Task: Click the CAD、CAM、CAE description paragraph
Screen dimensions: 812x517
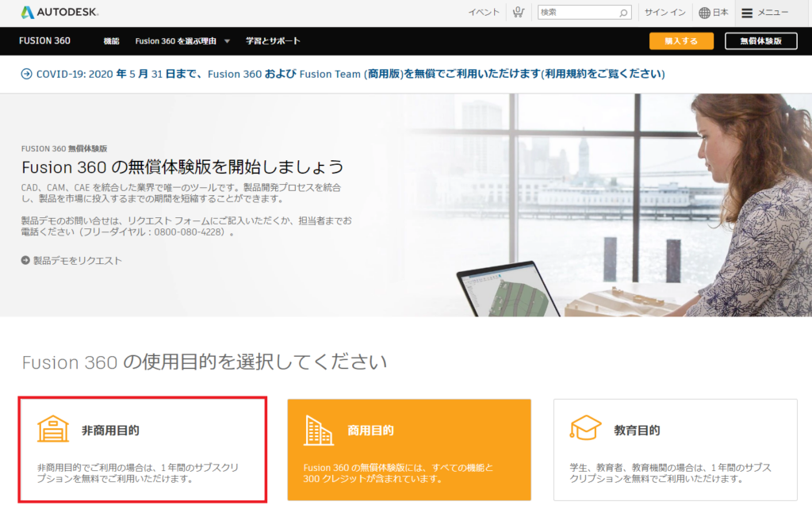Action: (x=182, y=193)
